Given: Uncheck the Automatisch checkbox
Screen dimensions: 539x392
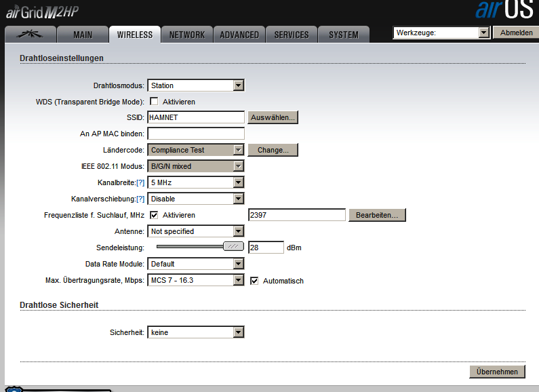Looking at the screenshot, I should pyautogui.click(x=255, y=281).
